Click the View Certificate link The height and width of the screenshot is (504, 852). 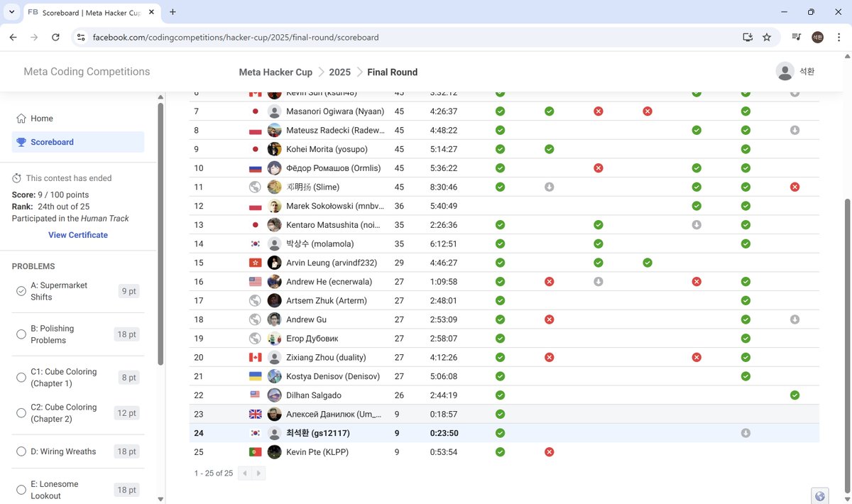78,235
